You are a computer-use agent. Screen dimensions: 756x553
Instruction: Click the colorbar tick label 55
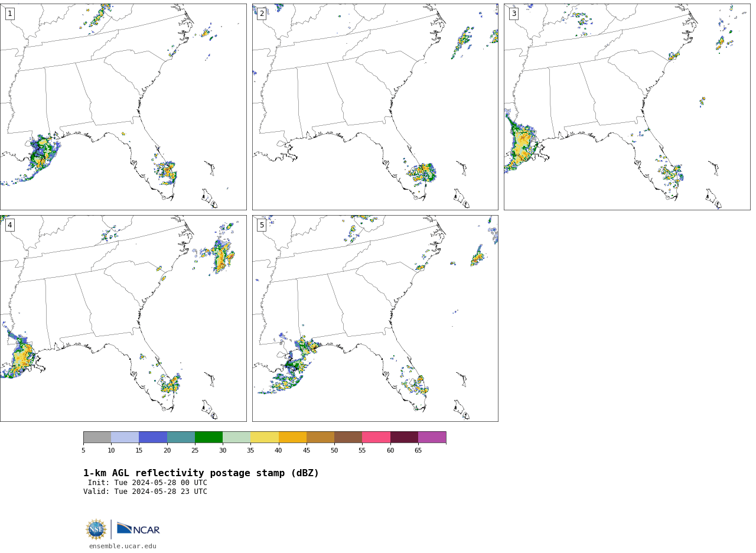pyautogui.click(x=362, y=451)
